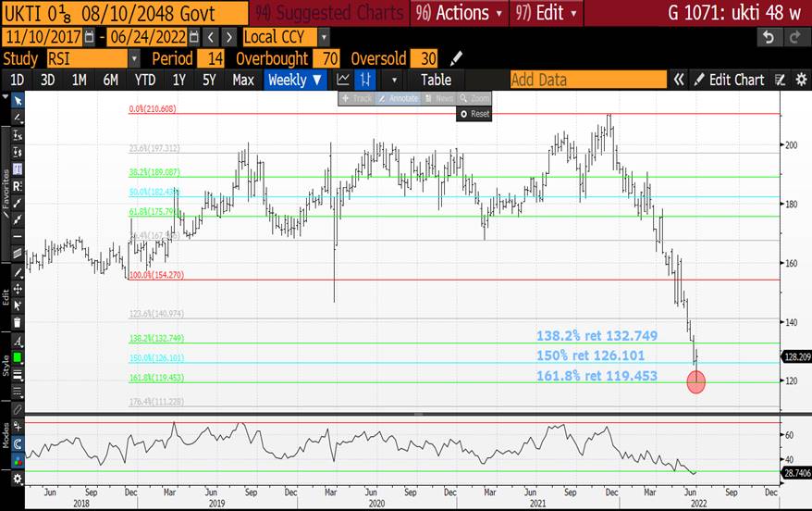This screenshot has height=511, width=812.
Task: Select the 6M range tab
Action: tap(111, 80)
